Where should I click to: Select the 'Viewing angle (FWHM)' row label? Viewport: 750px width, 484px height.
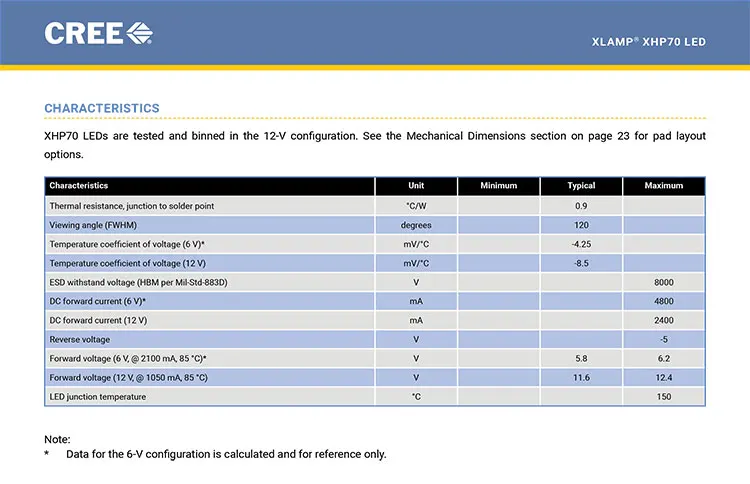coord(93,225)
